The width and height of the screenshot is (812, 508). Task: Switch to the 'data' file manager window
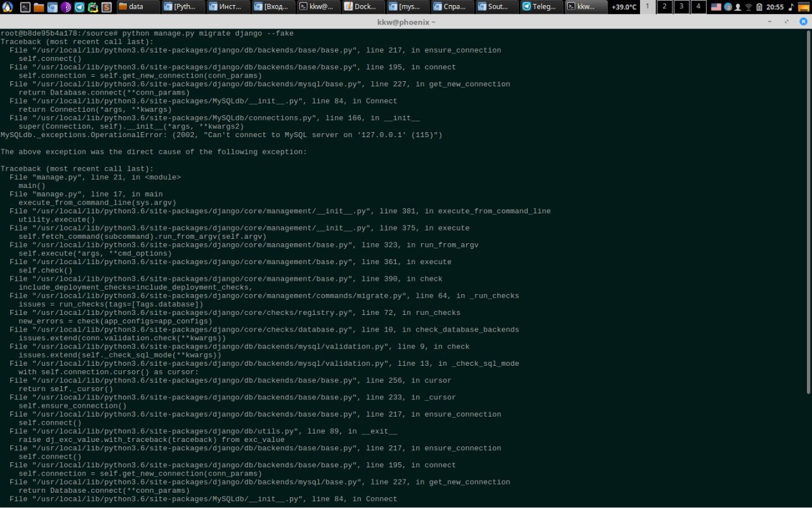pos(138,7)
